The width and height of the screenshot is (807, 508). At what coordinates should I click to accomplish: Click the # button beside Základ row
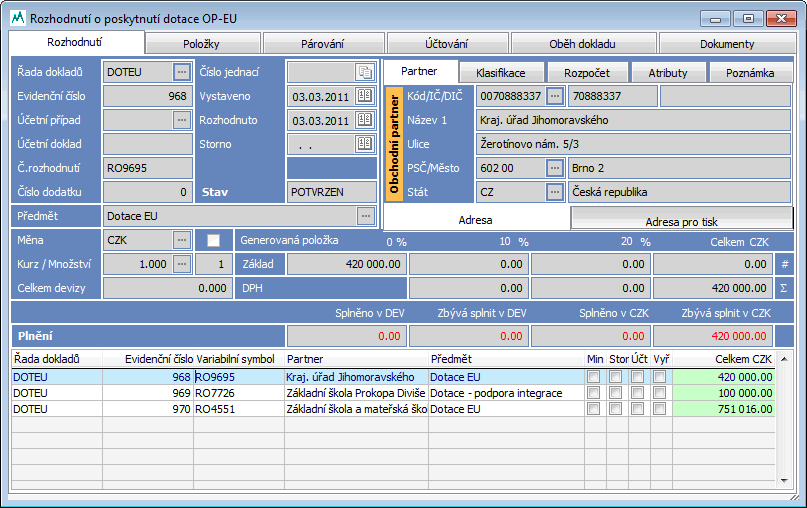[784, 264]
